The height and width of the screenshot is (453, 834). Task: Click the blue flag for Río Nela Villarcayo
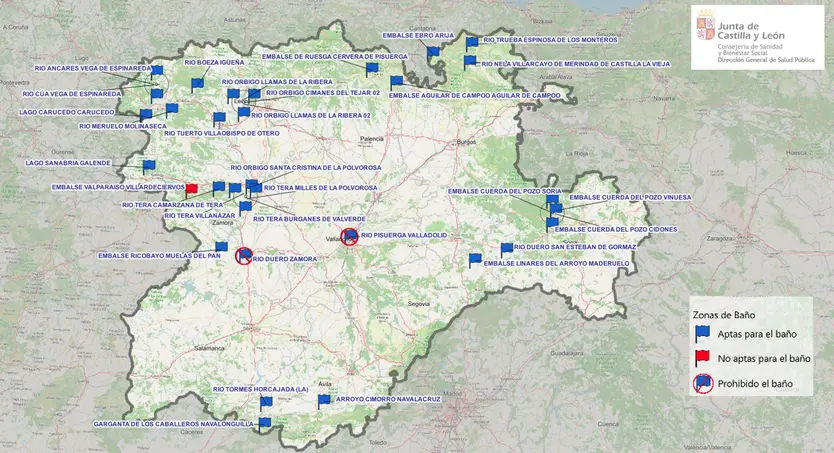(x=470, y=62)
